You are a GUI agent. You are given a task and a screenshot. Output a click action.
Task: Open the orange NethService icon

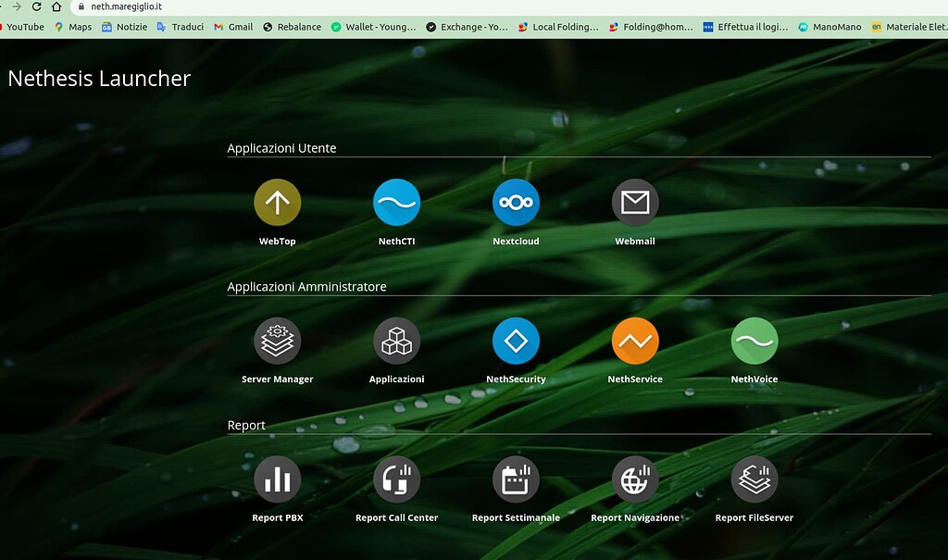(635, 341)
